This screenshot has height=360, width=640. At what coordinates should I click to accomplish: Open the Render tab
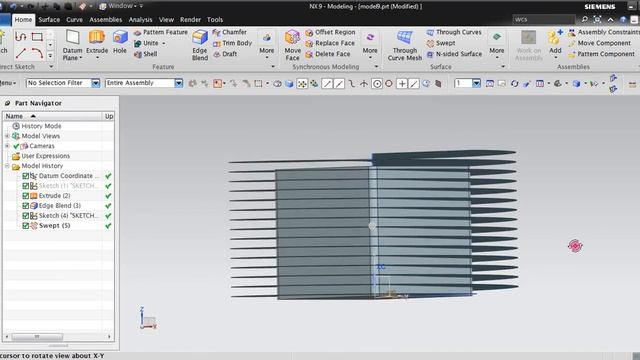[x=190, y=20]
